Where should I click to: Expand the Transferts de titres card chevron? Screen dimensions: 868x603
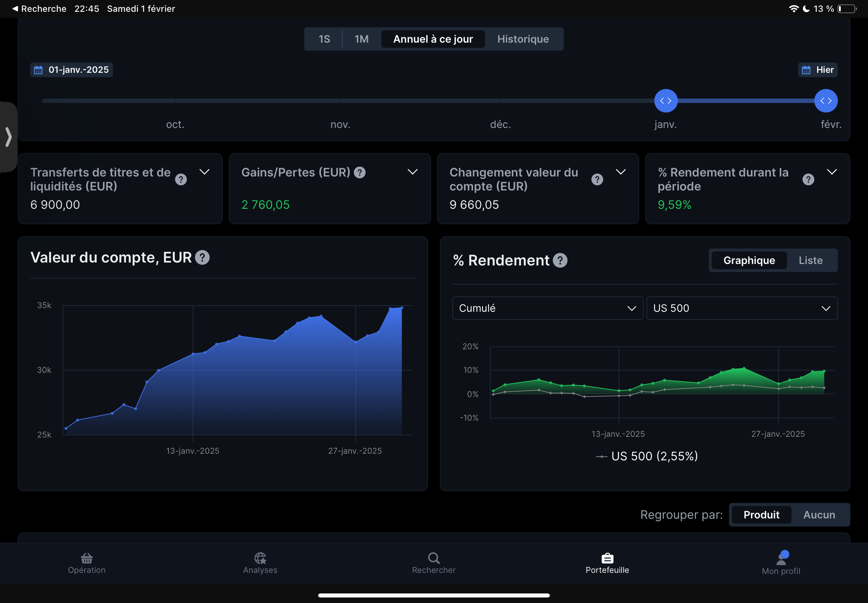[x=204, y=172]
